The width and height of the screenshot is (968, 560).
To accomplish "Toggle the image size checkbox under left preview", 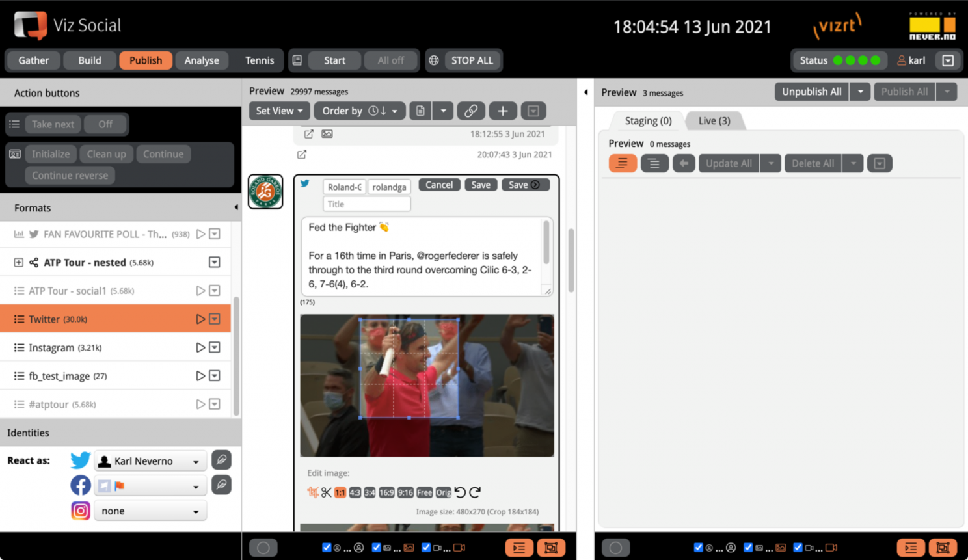I will [x=376, y=548].
